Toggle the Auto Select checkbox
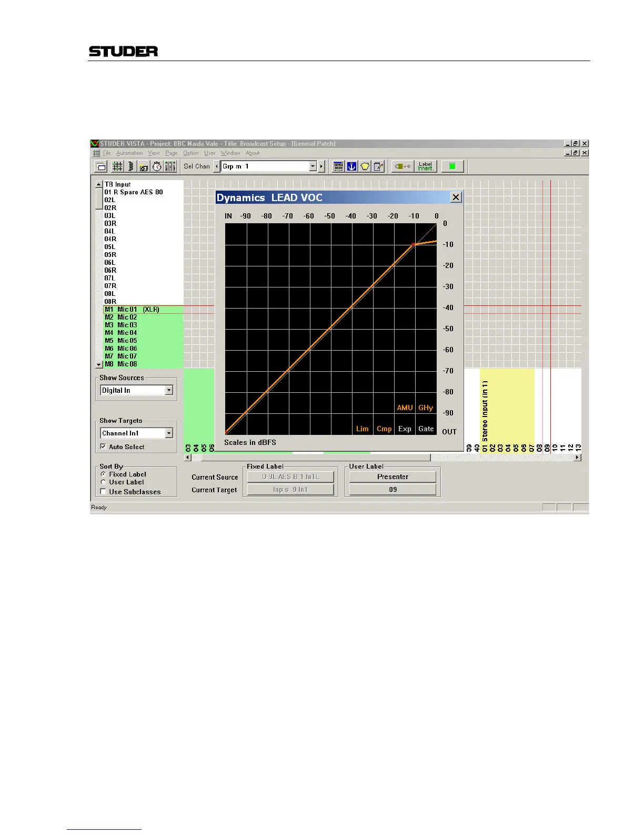The width and height of the screenshot is (644, 834). tap(103, 446)
